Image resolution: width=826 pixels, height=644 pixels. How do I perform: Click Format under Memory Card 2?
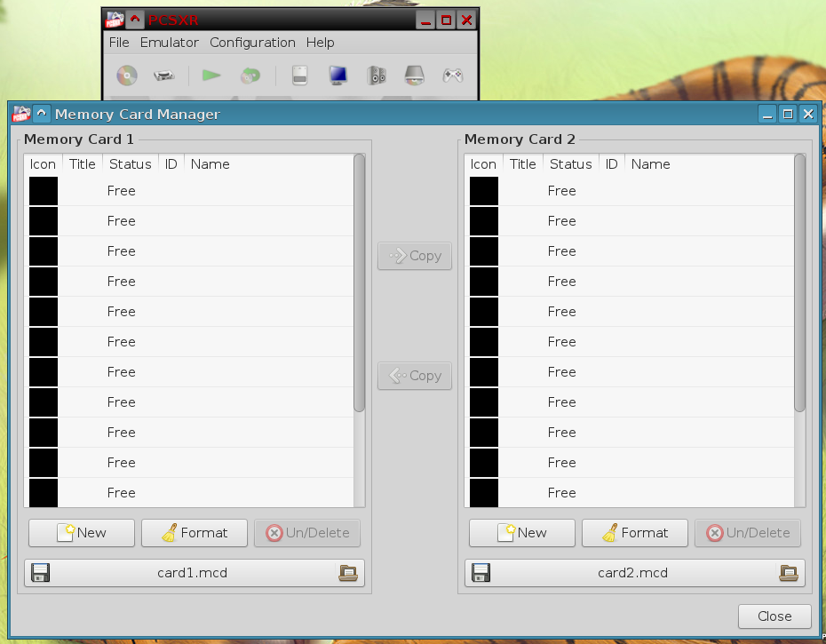(x=635, y=533)
